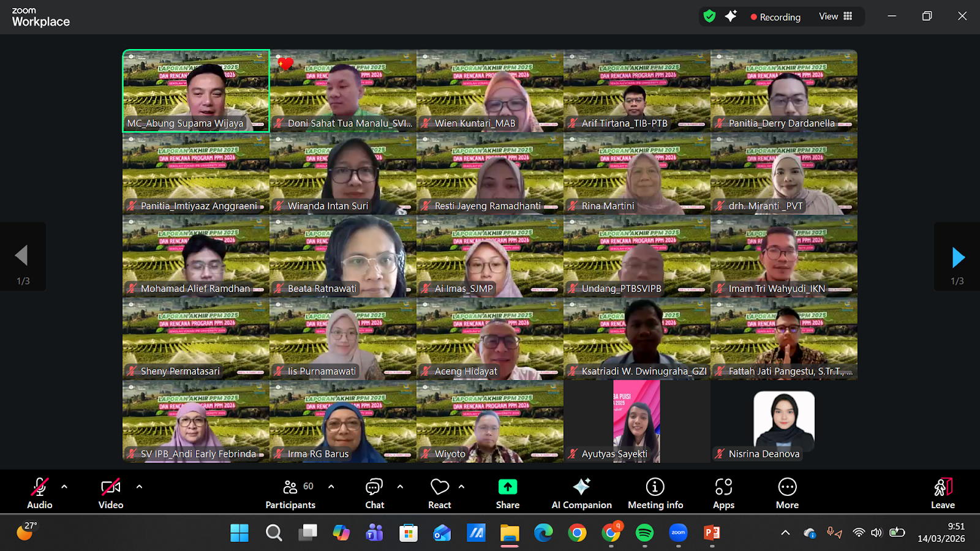Image resolution: width=980 pixels, height=551 pixels.
Task: Open the Apps panel
Action: (723, 493)
